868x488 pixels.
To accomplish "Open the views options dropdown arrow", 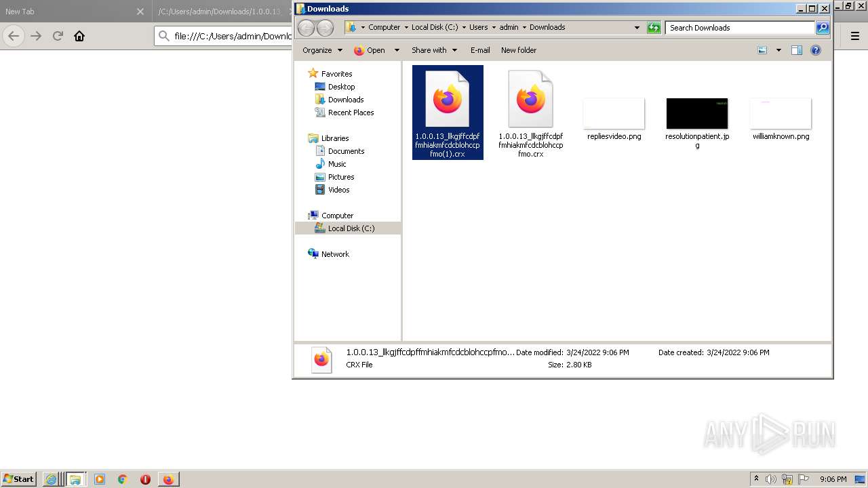I will click(x=778, y=50).
